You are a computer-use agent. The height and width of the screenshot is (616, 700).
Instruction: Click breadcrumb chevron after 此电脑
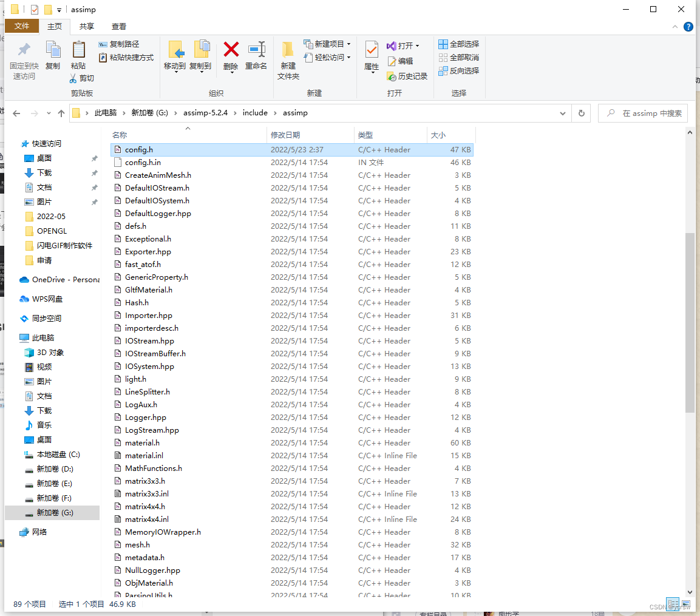124,113
